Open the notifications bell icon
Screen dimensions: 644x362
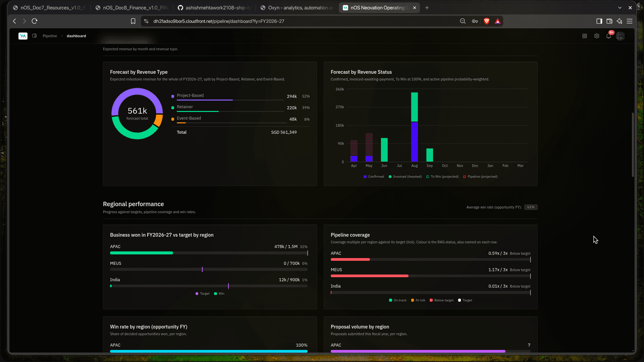608,36
